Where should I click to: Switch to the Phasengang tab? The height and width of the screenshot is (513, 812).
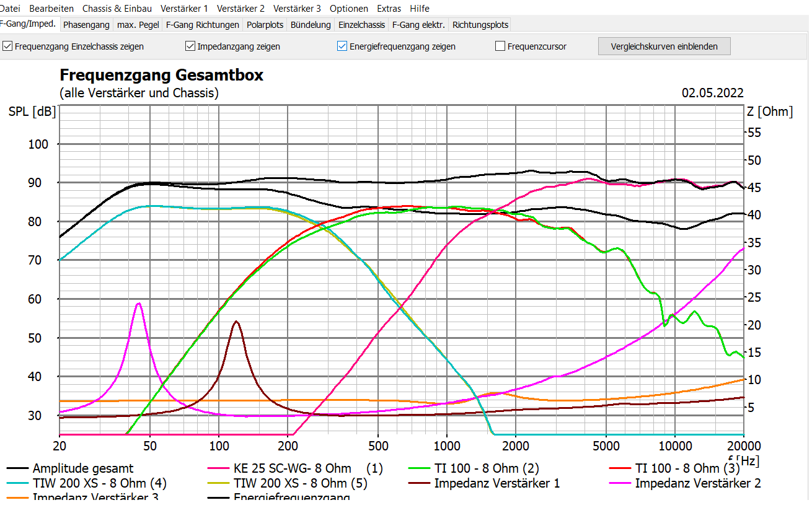[x=86, y=25]
